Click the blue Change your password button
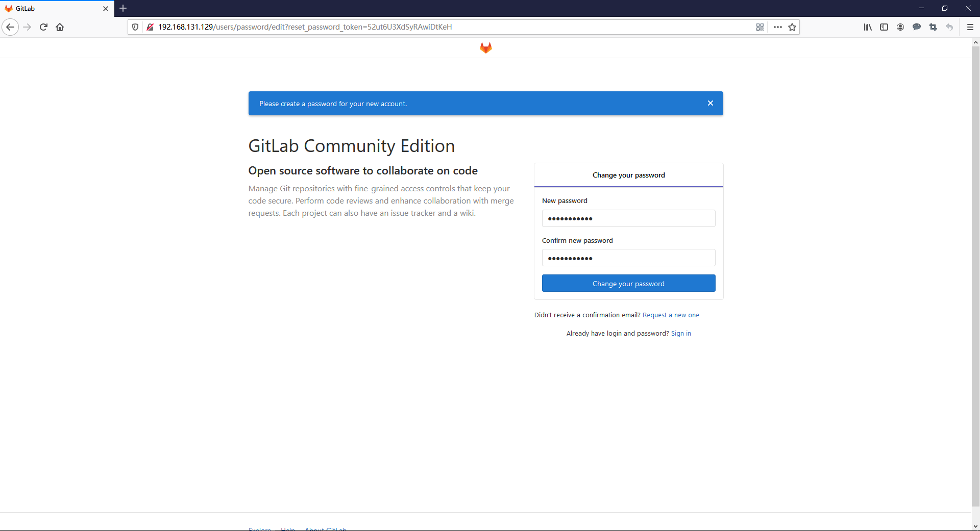980x531 pixels. pos(629,283)
